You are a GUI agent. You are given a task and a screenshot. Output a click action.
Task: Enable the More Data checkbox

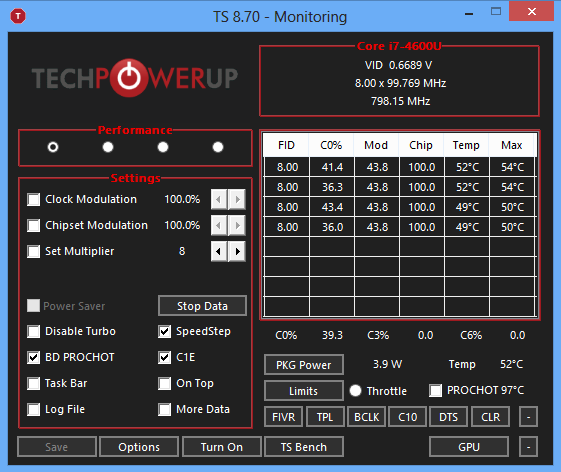tap(165, 409)
